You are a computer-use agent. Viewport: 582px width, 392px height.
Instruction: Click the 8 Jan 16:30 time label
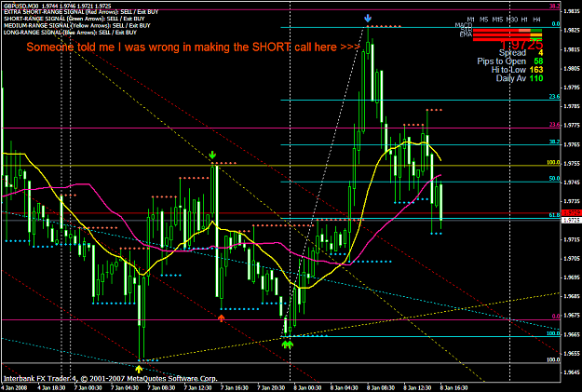tap(453, 388)
